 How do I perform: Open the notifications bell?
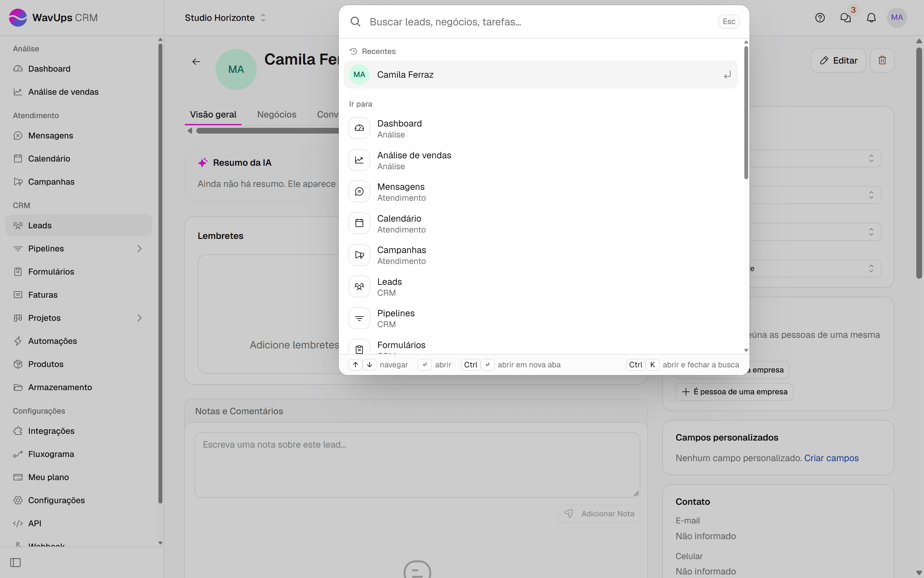point(871,18)
